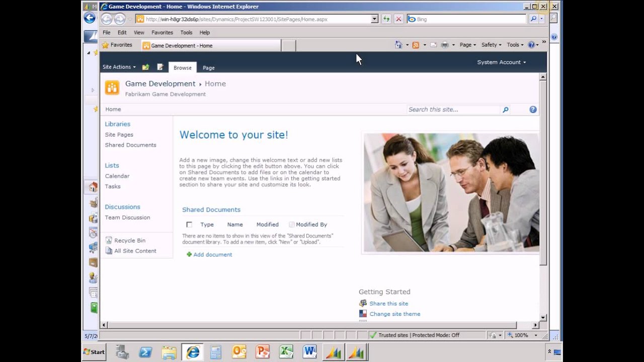
Task: Click the Print printer icon
Action: 445,45
